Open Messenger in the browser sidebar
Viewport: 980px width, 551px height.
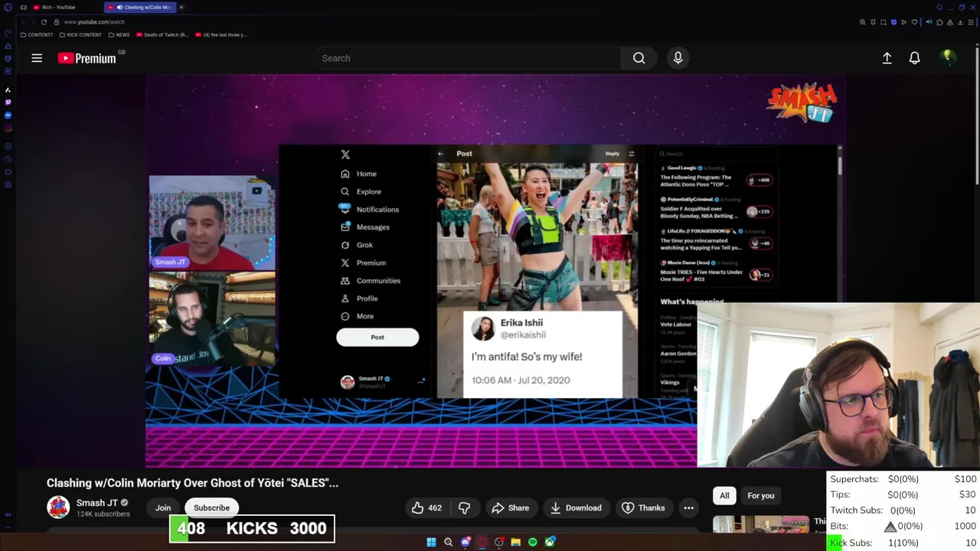(8, 115)
